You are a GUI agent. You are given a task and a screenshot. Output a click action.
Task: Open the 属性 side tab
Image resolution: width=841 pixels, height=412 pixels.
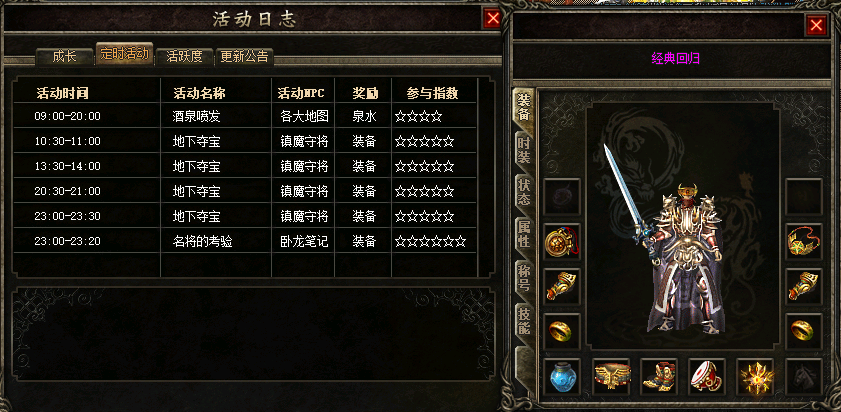523,236
